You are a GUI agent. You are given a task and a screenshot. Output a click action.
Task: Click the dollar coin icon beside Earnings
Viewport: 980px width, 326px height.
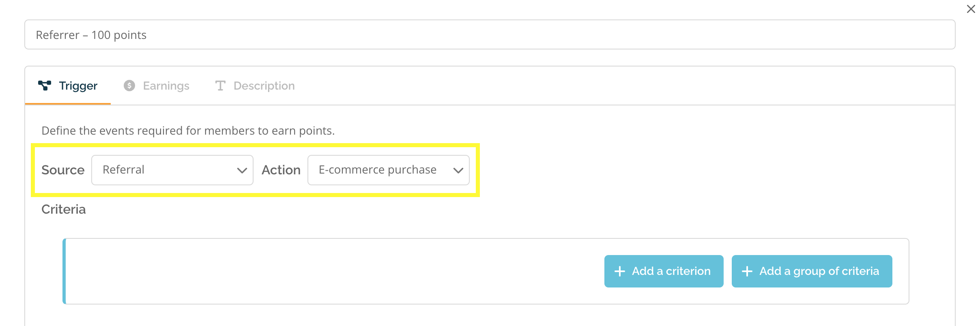(129, 86)
